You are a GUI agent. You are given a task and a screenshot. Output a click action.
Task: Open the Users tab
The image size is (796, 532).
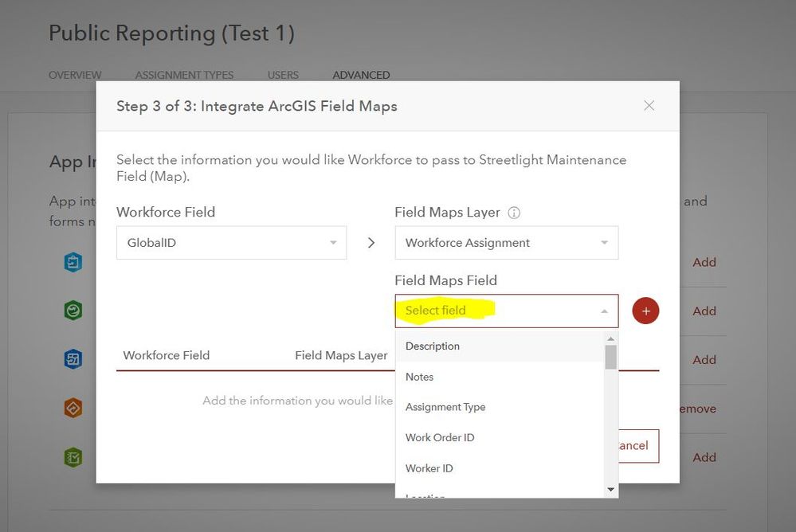[283, 75]
